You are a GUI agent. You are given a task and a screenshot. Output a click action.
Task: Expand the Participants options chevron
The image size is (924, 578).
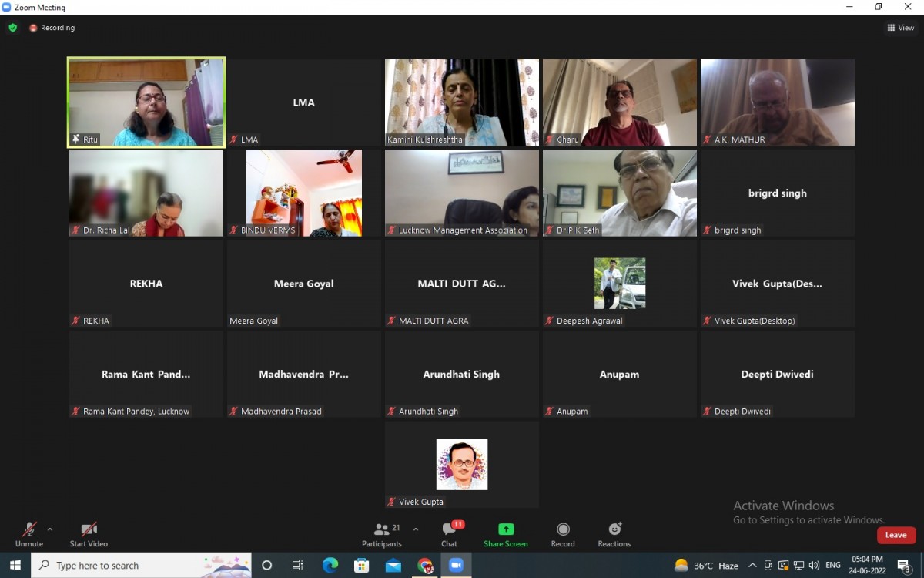coord(416,529)
